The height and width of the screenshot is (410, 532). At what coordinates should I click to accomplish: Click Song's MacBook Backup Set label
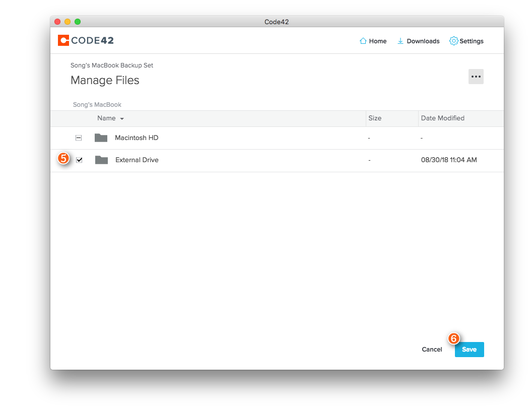112,65
